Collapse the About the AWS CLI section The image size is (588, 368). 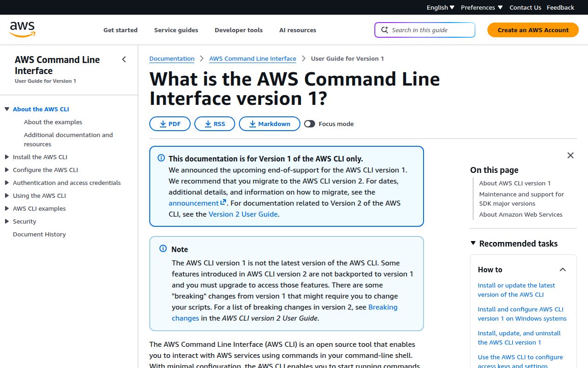[7, 109]
